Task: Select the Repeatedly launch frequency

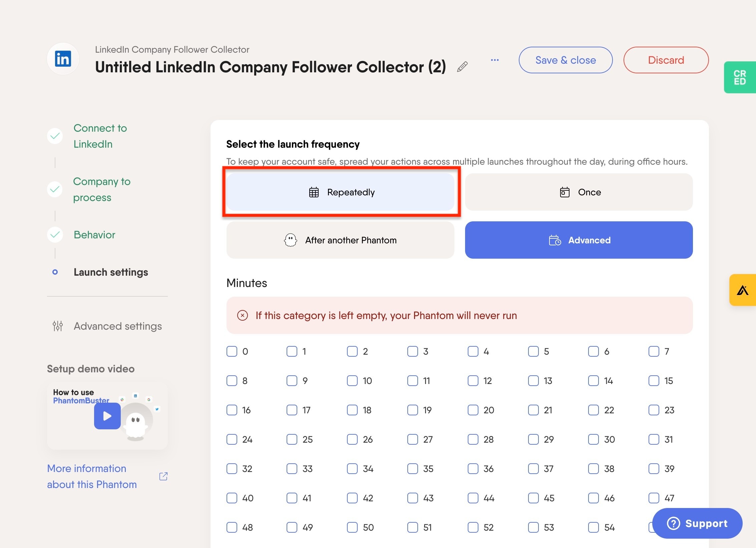Action: click(x=340, y=192)
